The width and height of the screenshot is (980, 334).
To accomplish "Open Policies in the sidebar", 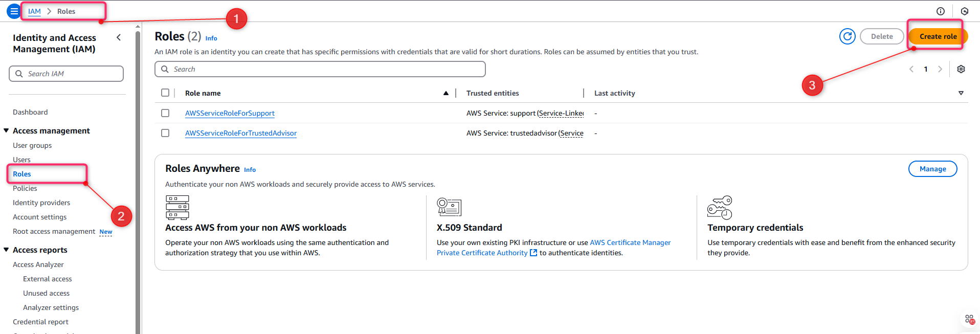I will [x=25, y=188].
